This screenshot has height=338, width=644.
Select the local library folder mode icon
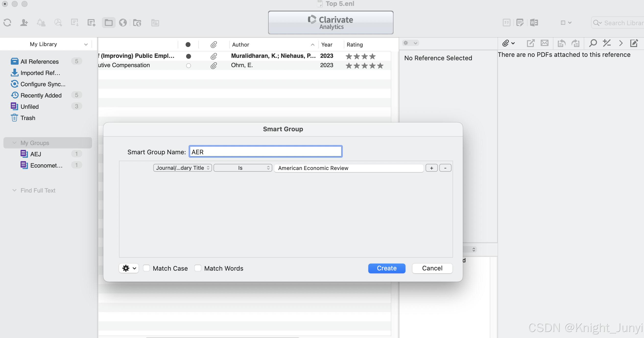[108, 23]
